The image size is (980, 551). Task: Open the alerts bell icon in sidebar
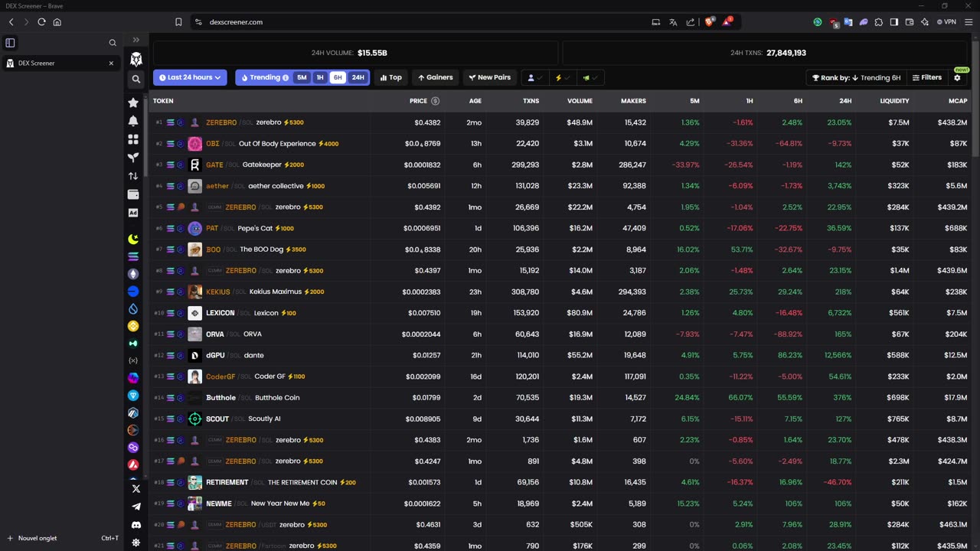(x=133, y=121)
